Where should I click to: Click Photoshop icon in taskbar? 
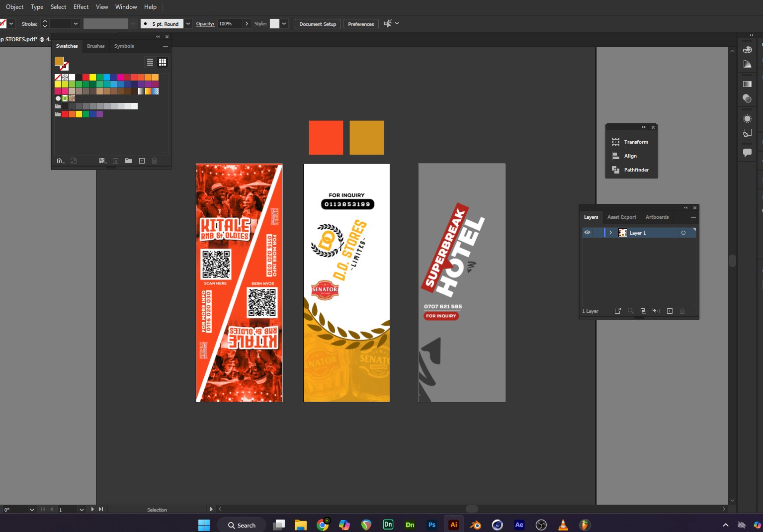[432, 525]
